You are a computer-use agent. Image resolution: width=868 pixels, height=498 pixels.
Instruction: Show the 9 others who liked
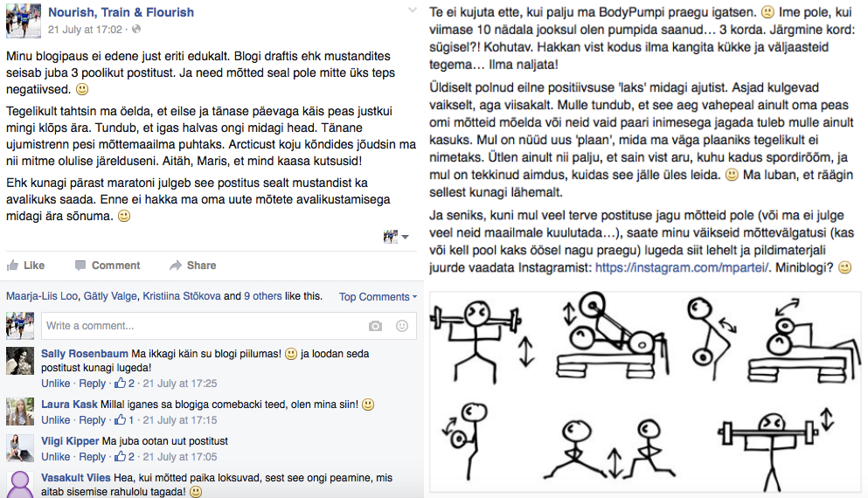263,296
